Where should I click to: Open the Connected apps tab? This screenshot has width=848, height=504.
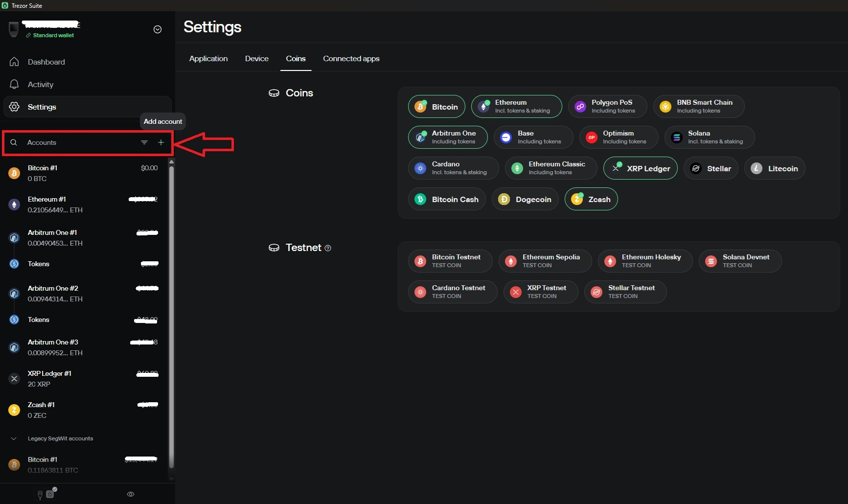click(351, 59)
